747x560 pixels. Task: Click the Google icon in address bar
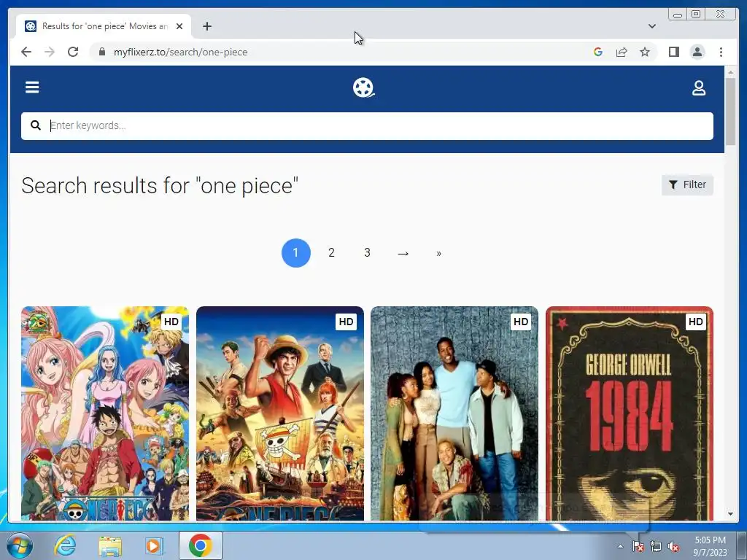[x=598, y=52]
